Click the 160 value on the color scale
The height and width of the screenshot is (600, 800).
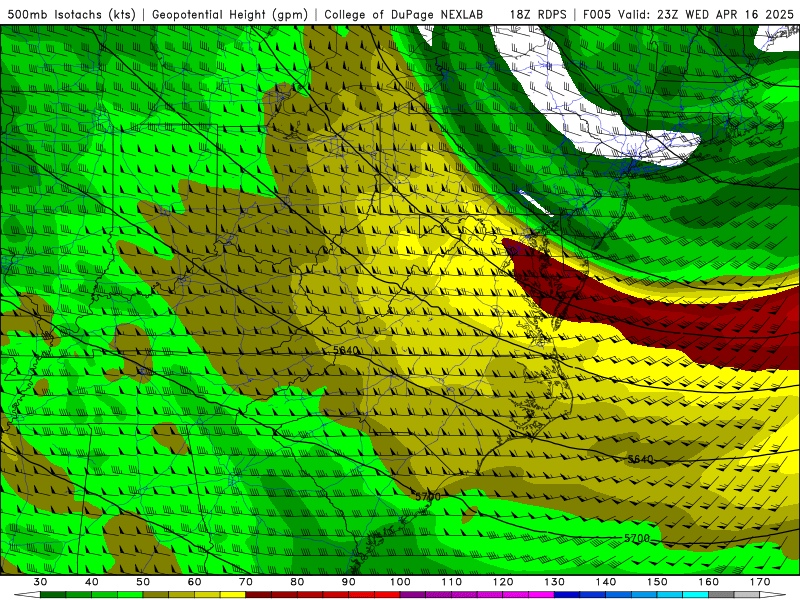[x=709, y=582]
